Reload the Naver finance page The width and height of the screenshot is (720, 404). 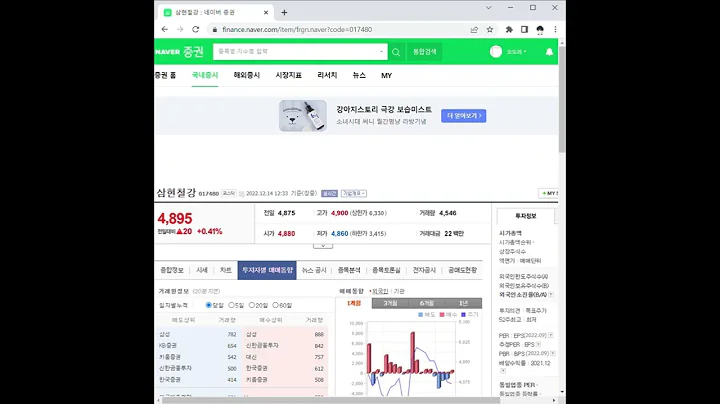click(x=196, y=29)
